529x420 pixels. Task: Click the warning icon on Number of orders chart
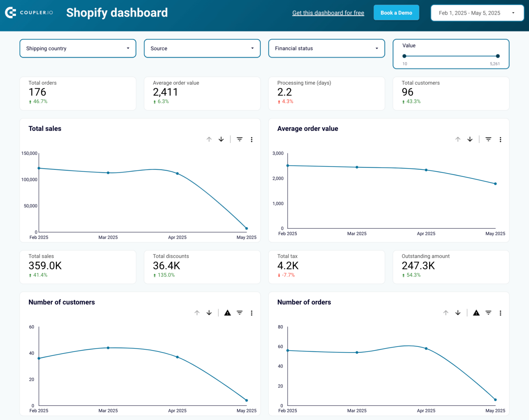pos(476,313)
